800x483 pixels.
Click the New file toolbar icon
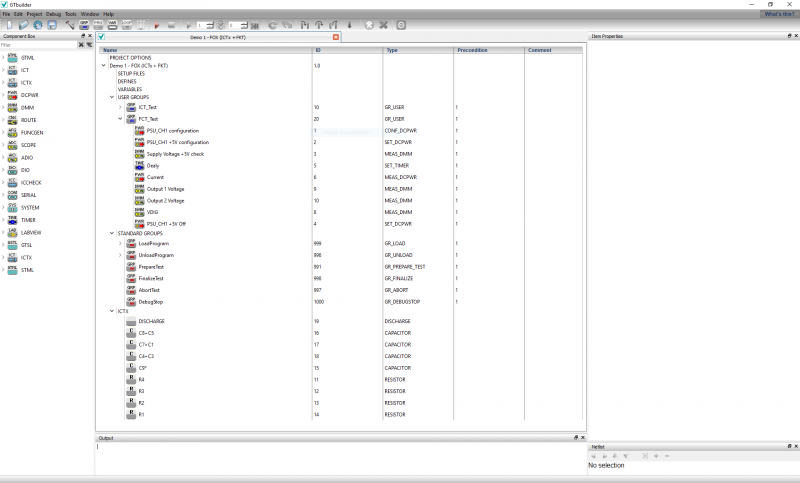pos(8,24)
